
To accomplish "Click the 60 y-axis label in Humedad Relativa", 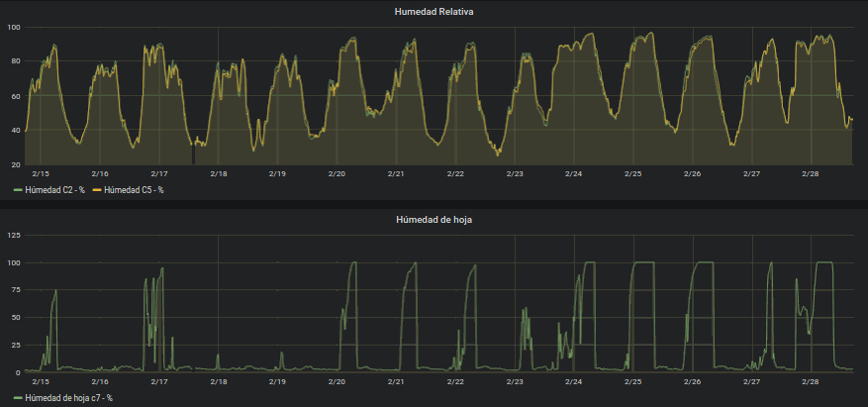I will coord(15,96).
